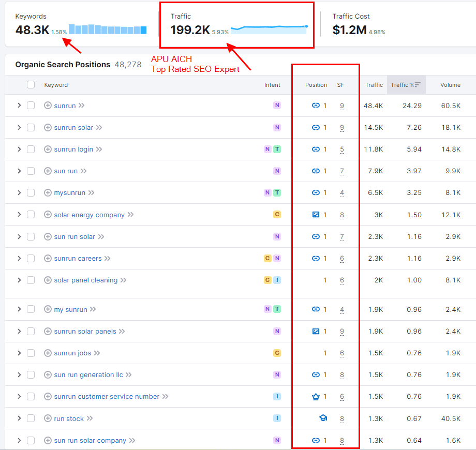Click the Traffic trend line chart
Viewport: 476px width, 450px height.
pyautogui.click(x=269, y=28)
